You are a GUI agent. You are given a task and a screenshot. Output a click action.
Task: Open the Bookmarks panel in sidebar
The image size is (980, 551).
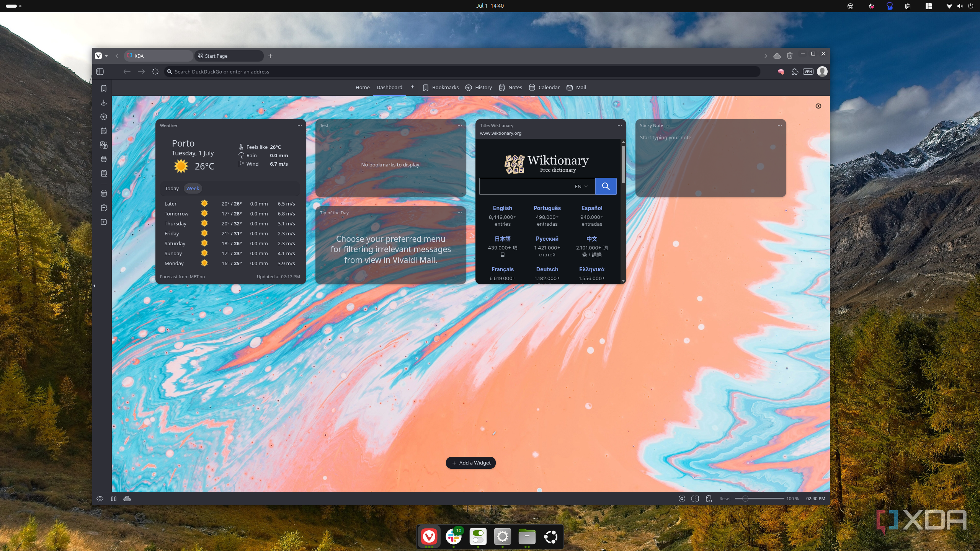tap(103, 88)
